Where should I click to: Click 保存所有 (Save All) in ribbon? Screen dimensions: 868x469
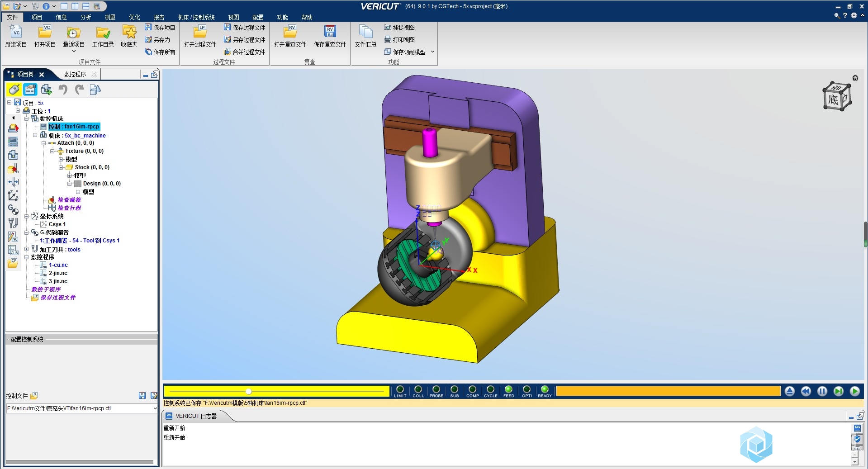(160, 52)
